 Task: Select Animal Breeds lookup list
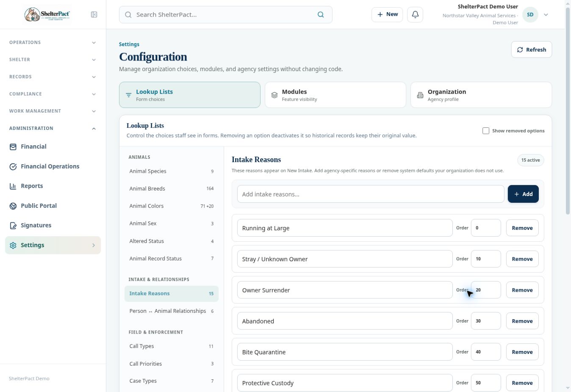coord(172,189)
